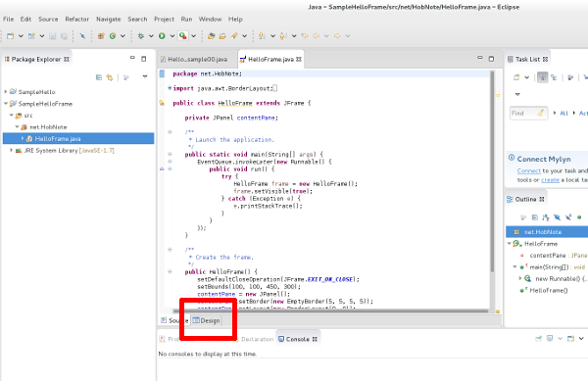
Task: Click the create local task link
Action: tap(550, 180)
